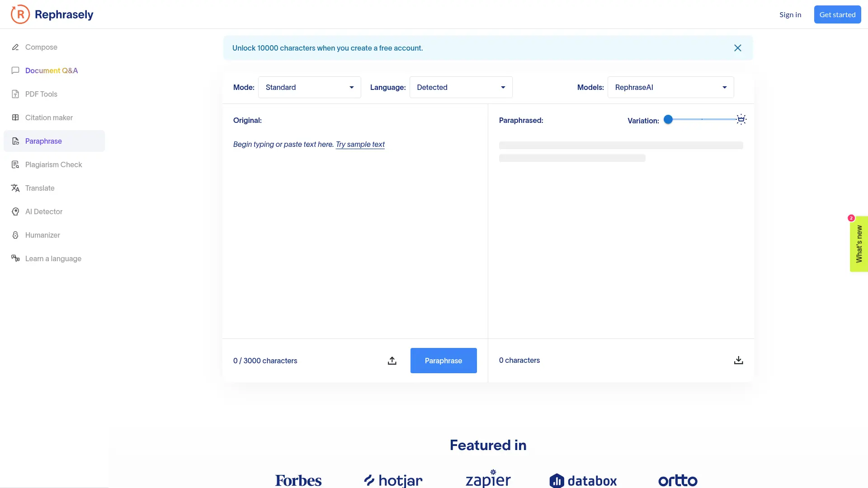Click the Humanizer icon
Viewport: 868px width, 488px height.
coord(15,235)
